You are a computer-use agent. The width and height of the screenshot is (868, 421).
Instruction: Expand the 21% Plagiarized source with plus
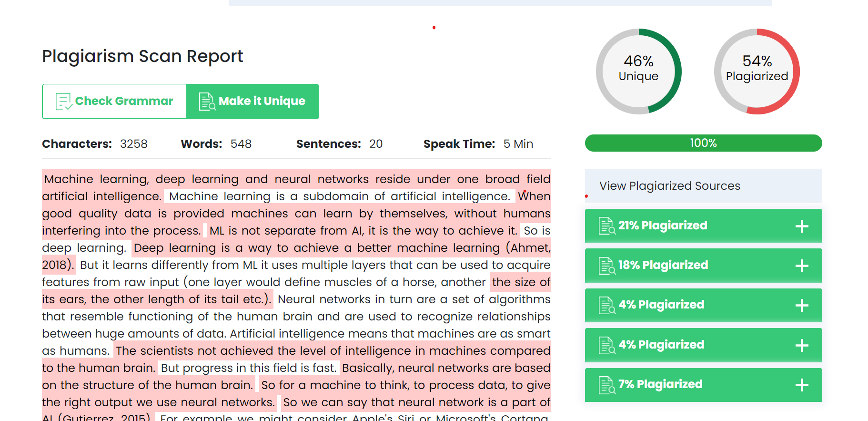(802, 226)
